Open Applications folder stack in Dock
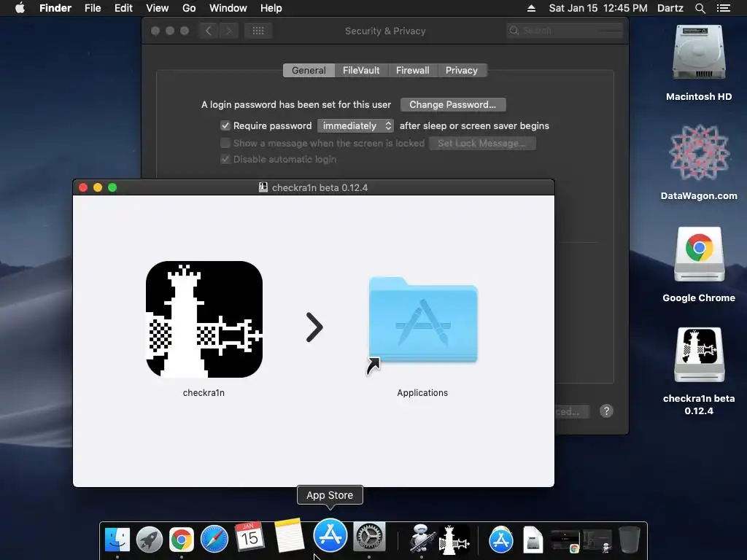This screenshot has width=747, height=560. tap(501, 539)
